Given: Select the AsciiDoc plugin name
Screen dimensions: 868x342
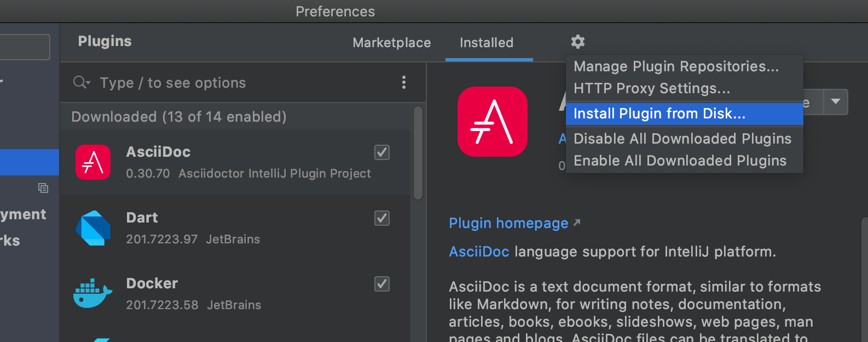Looking at the screenshot, I should point(158,152).
